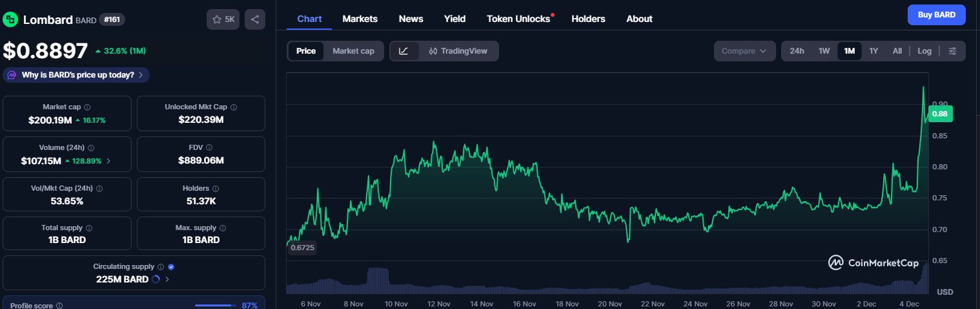Open chart settings sliders icon
This screenshot has width=980, height=309.
click(x=952, y=51)
